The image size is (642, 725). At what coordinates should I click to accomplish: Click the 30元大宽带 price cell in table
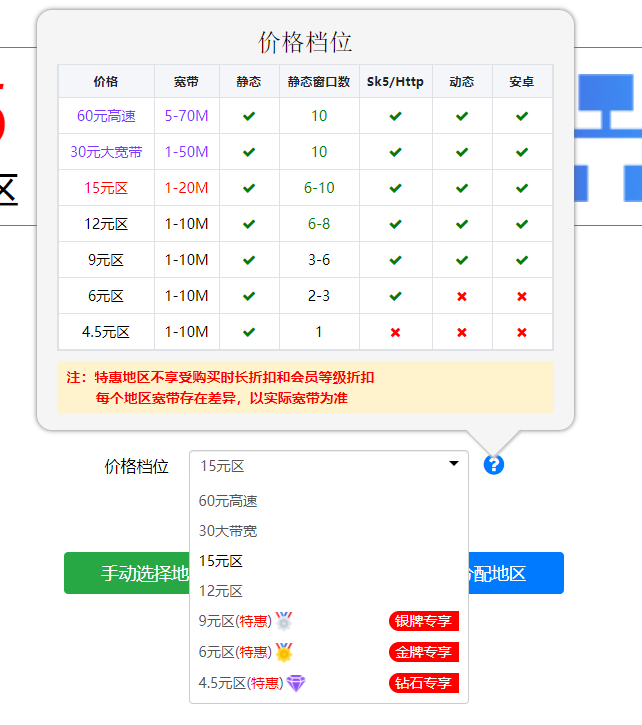click(x=106, y=152)
